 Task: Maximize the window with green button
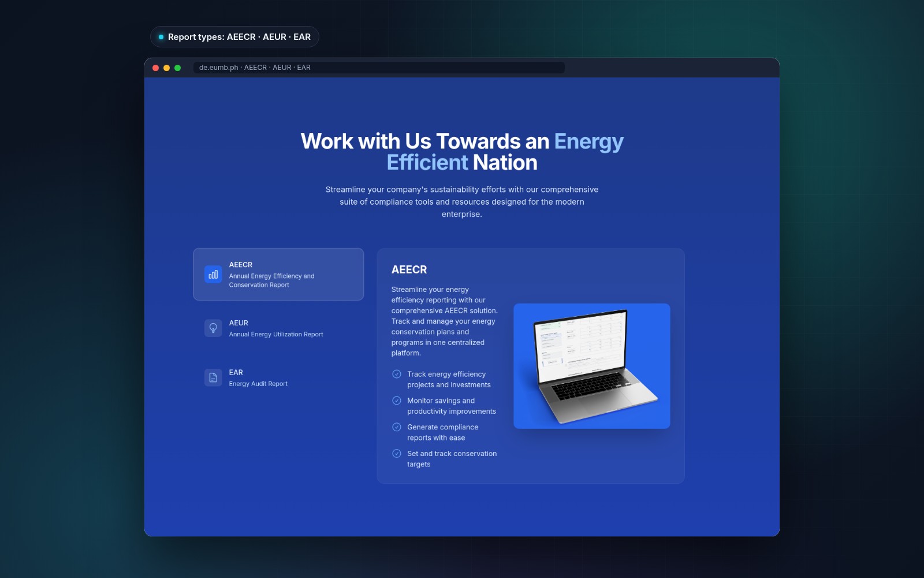[x=178, y=68]
